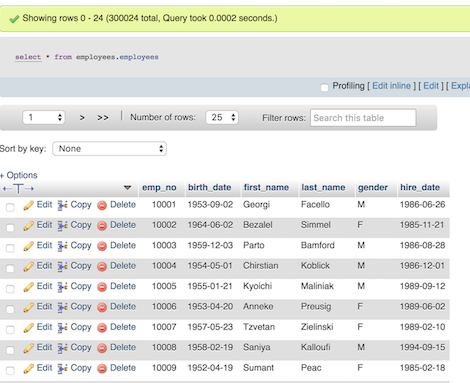
Task: Click the Edit link next to Edit inline
Action: (x=431, y=86)
